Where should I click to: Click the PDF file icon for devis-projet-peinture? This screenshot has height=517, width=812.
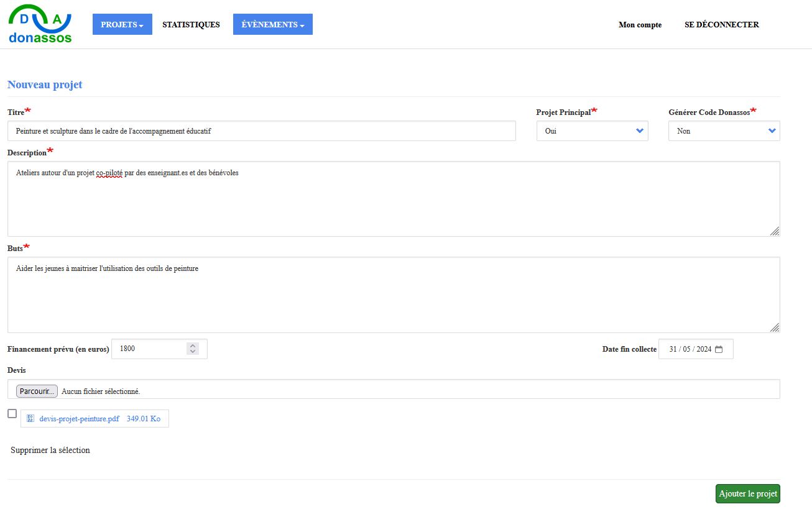click(x=30, y=419)
